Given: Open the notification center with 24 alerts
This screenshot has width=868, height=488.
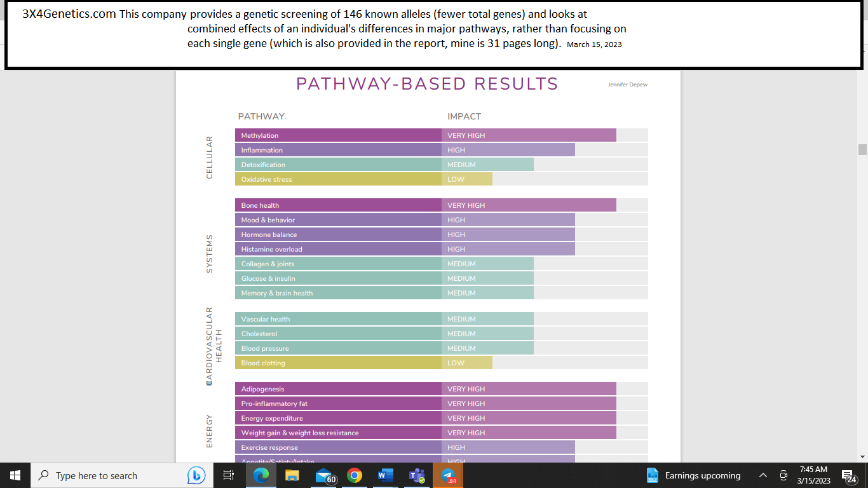Looking at the screenshot, I should [x=850, y=475].
